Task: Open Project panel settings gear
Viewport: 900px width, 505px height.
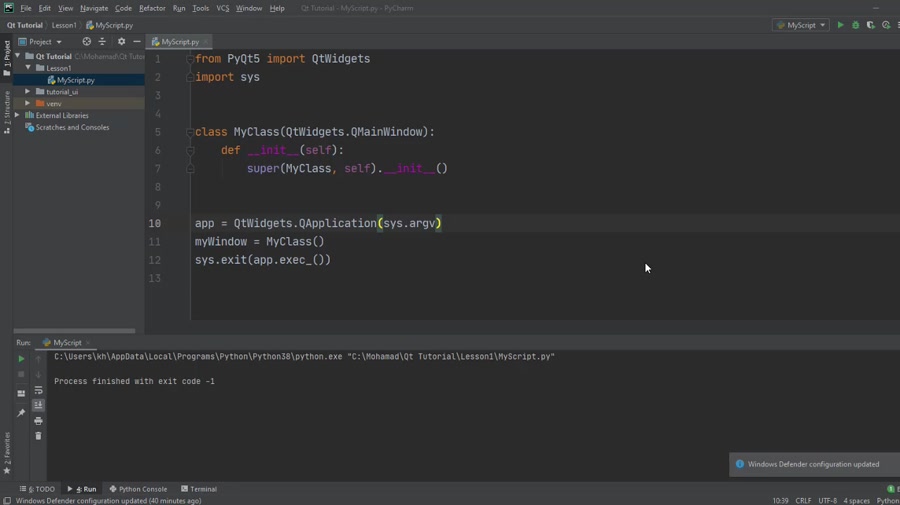Action: click(x=121, y=42)
